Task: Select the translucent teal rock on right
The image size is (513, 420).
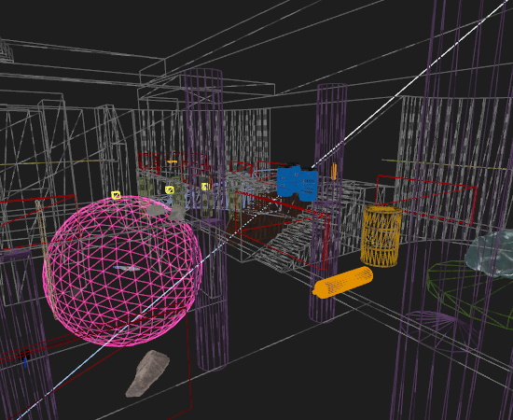Action: point(491,254)
